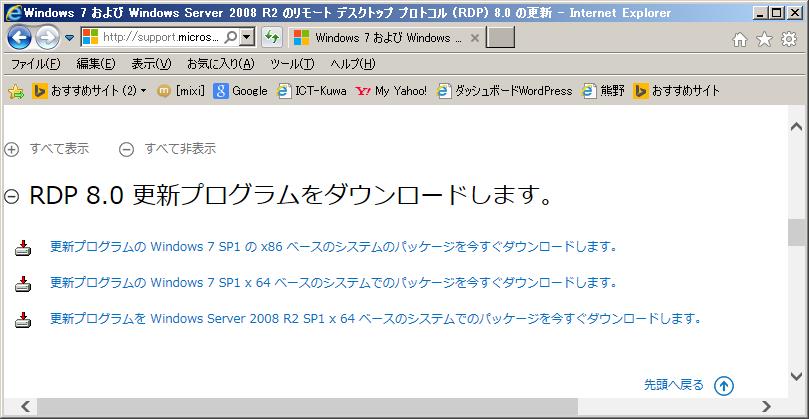Screen dimensions: 809x419
Task: Open the 表示(V) menu
Action: click(151, 65)
